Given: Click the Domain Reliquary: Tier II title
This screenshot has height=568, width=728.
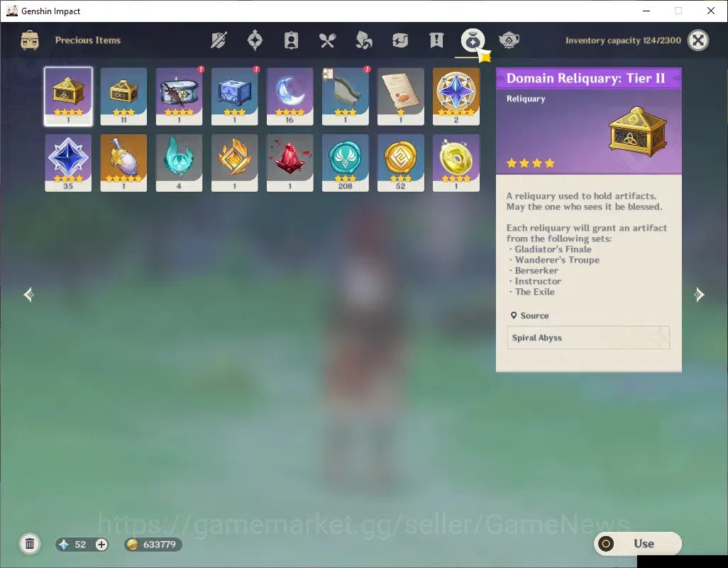Looking at the screenshot, I should pos(585,78).
